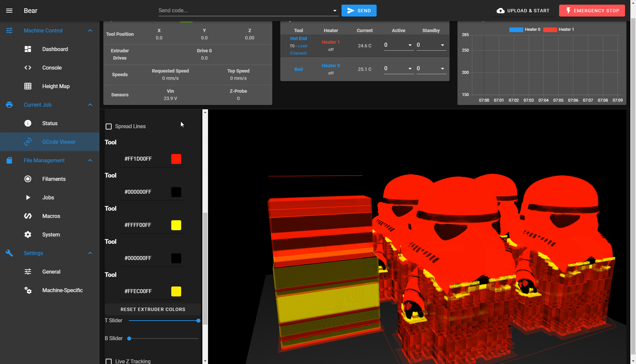The height and width of the screenshot is (364, 636).
Task: Collapse the Machine Control section
Action: tap(90, 30)
